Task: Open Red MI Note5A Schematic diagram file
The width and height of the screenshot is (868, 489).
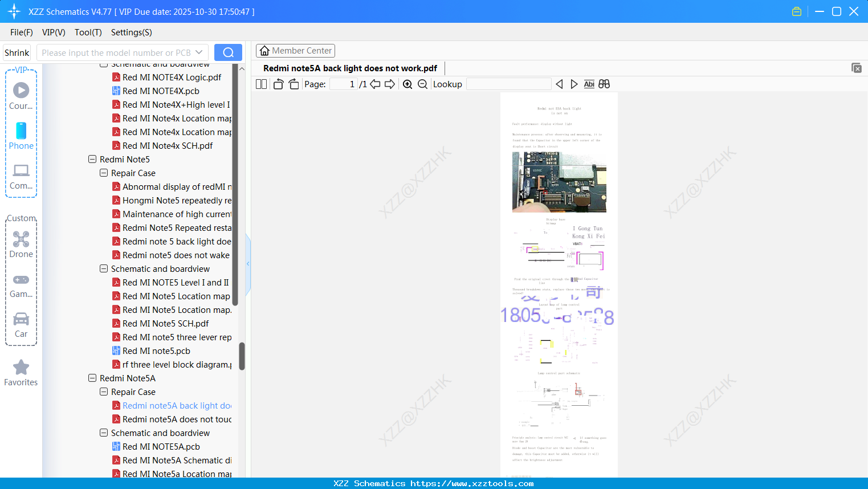Action: (x=172, y=461)
